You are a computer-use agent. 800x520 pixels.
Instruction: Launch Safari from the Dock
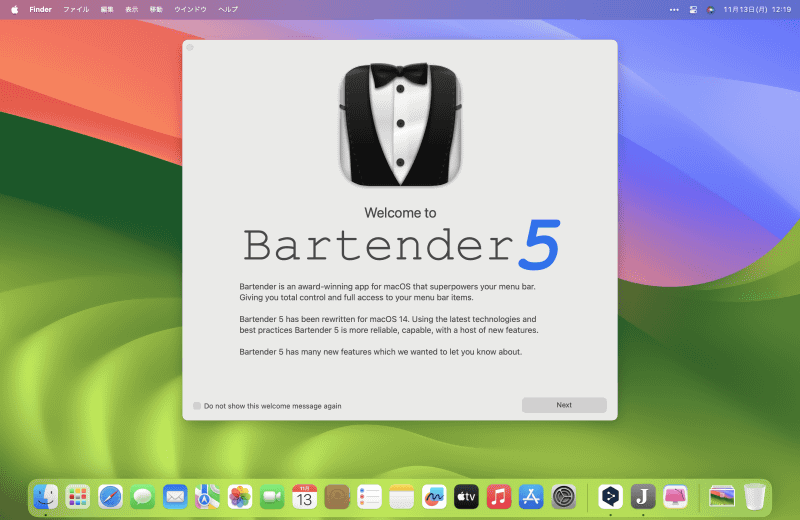point(110,497)
